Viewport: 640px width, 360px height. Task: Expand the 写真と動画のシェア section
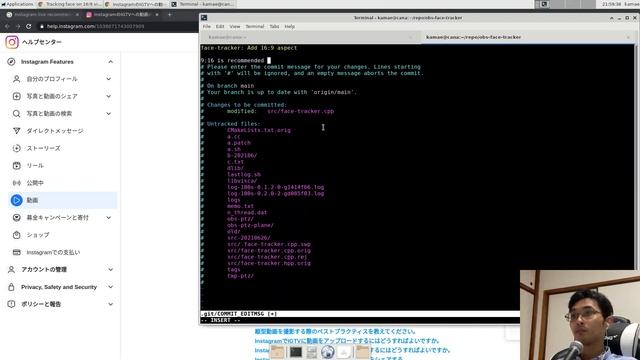pyautogui.click(x=109, y=96)
